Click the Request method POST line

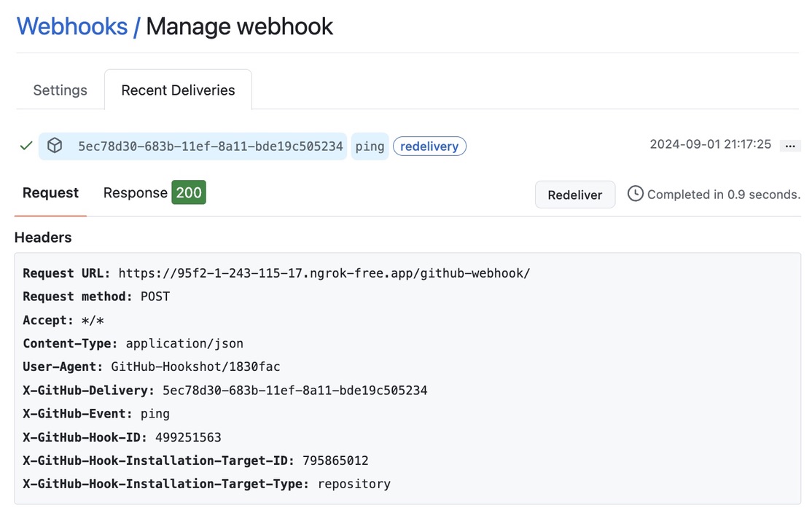click(96, 297)
